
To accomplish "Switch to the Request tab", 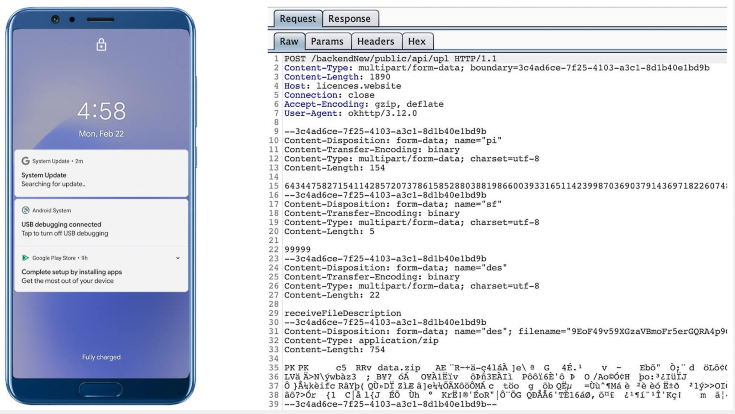I will [298, 19].
